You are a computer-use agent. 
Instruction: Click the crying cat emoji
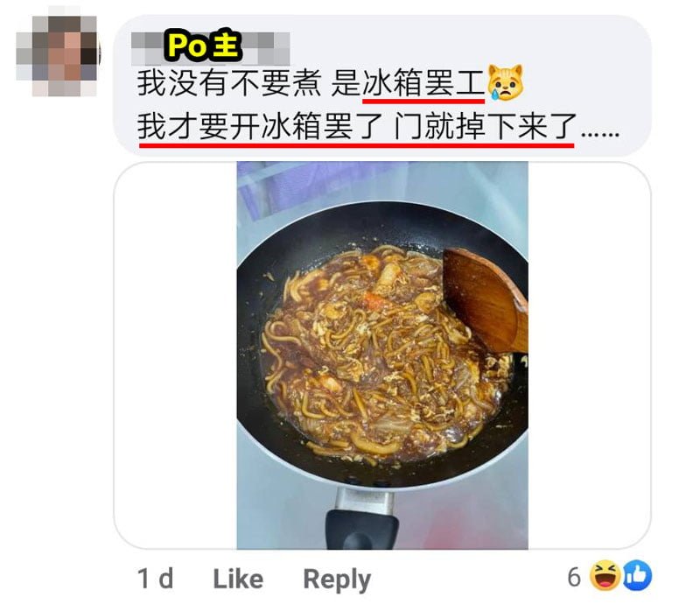click(505, 82)
